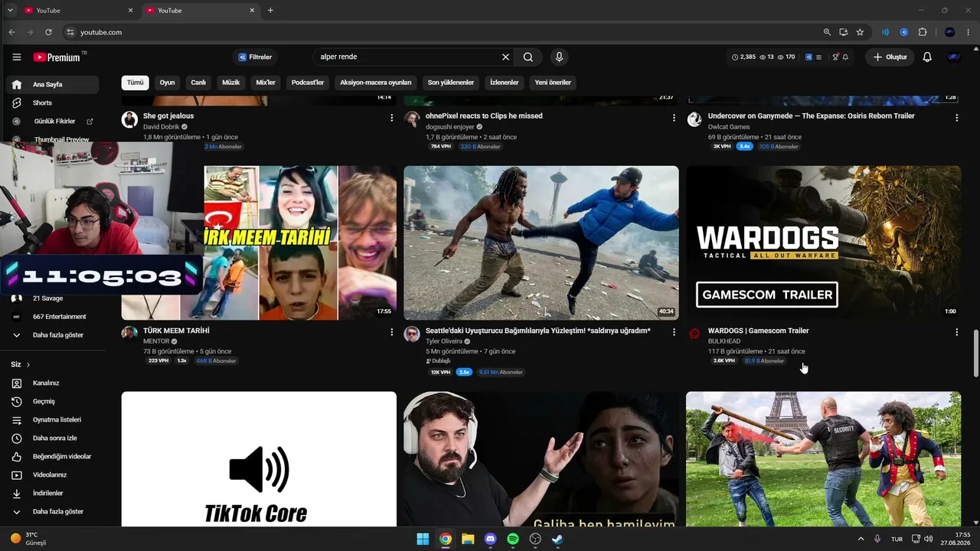Select the Oyun filter chip

point(167,83)
